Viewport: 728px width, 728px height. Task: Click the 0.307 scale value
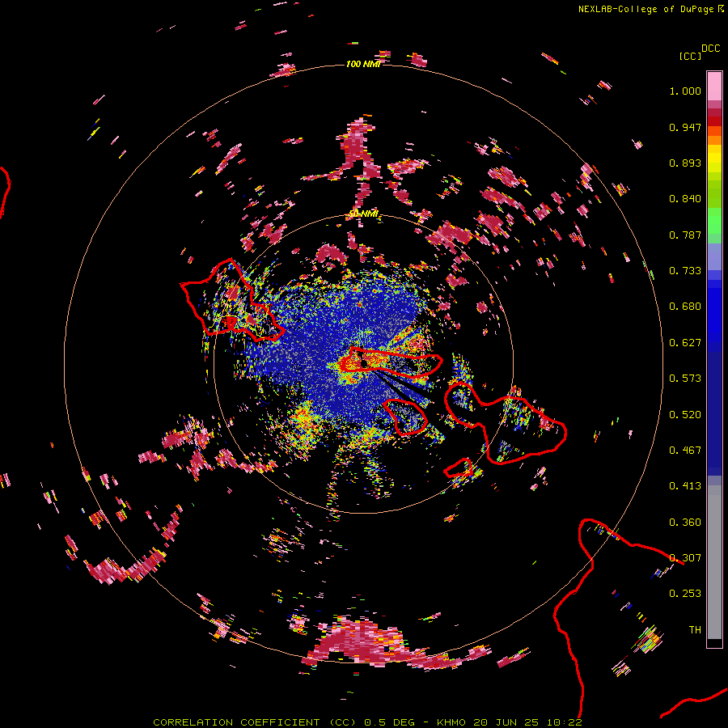click(685, 558)
